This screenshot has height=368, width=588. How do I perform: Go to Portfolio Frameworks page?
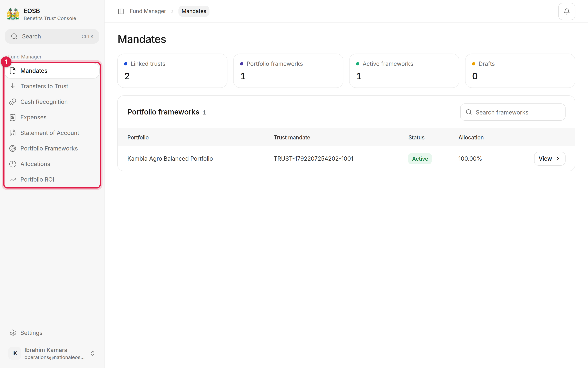click(x=52, y=148)
